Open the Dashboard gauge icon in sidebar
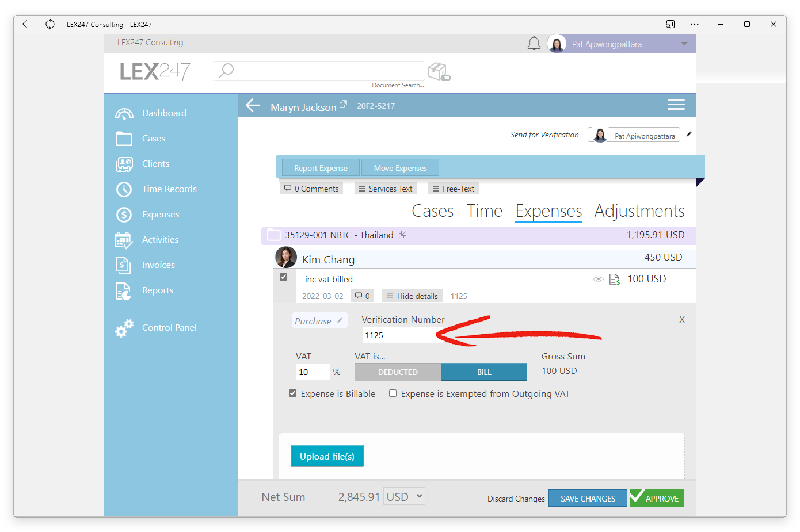This screenshot has height=532, width=800. (124, 113)
